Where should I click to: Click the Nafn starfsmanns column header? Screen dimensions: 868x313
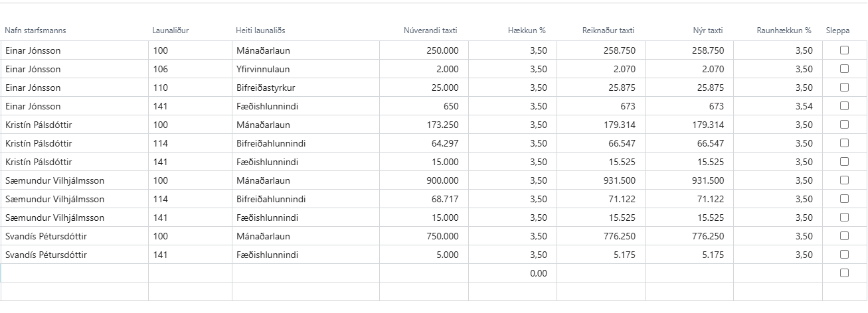36,31
